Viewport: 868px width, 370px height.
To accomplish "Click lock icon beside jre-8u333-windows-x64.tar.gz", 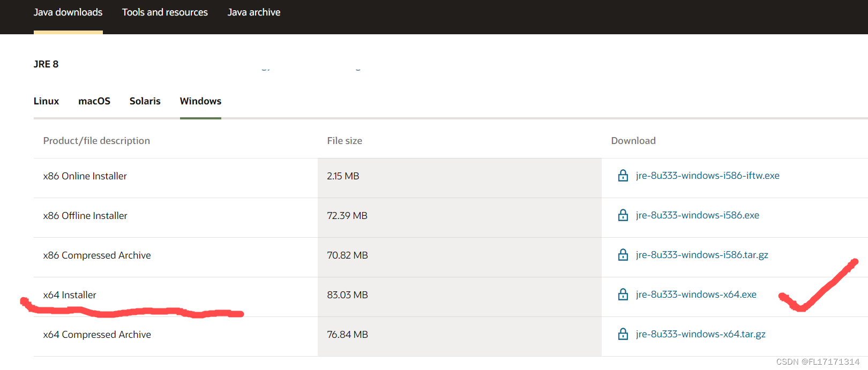I will pos(623,334).
